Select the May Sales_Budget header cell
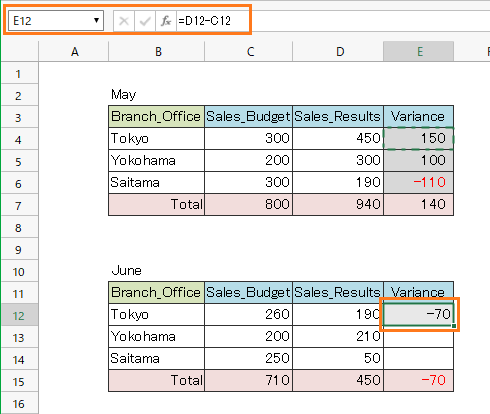Image resolution: width=490 pixels, height=414 pixels. point(249,117)
